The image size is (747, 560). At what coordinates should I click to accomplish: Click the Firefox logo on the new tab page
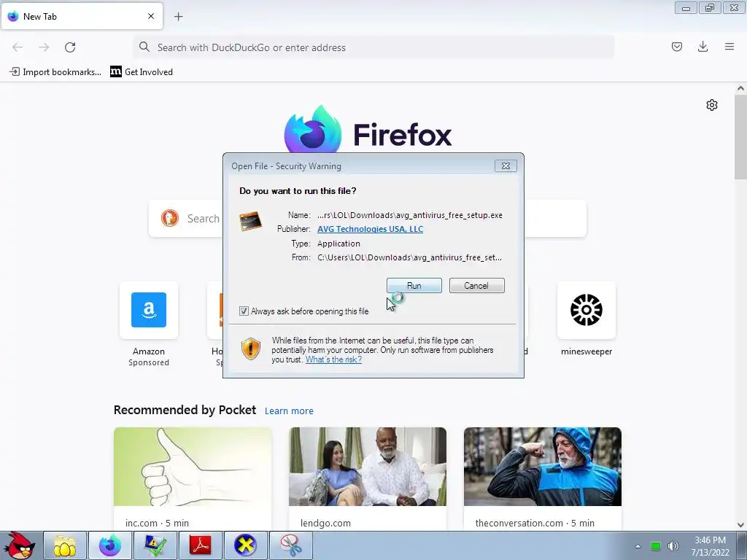pos(313,128)
